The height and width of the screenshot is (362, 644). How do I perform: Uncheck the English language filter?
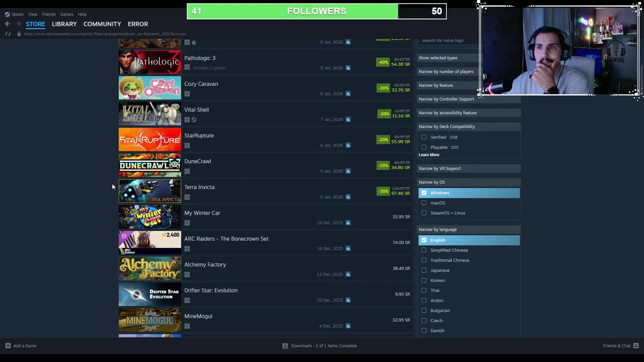[x=424, y=240]
